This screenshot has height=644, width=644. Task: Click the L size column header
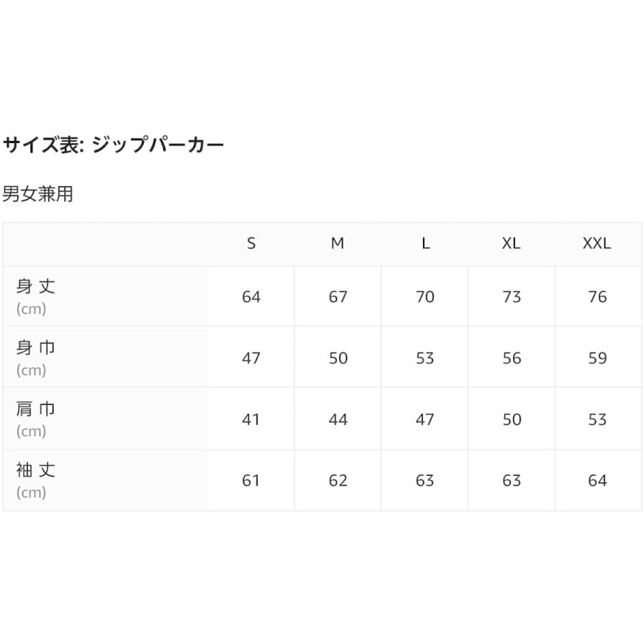pos(426,243)
